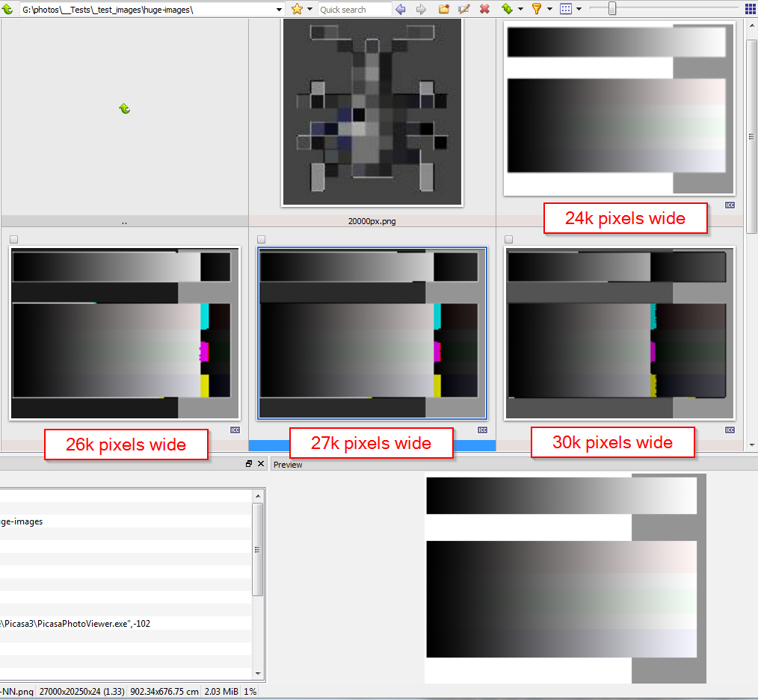Click the 1% zoom status entry
Screen dimensions: 758x700
[x=250, y=692]
